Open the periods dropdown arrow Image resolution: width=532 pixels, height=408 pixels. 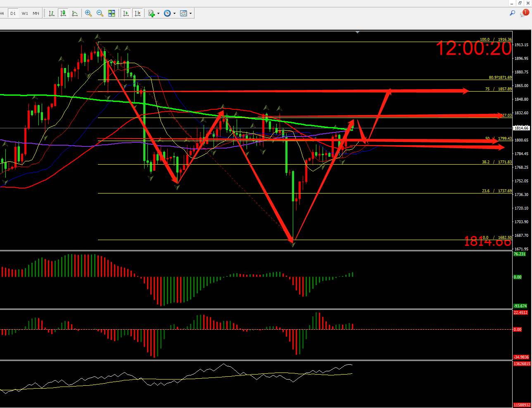click(174, 13)
